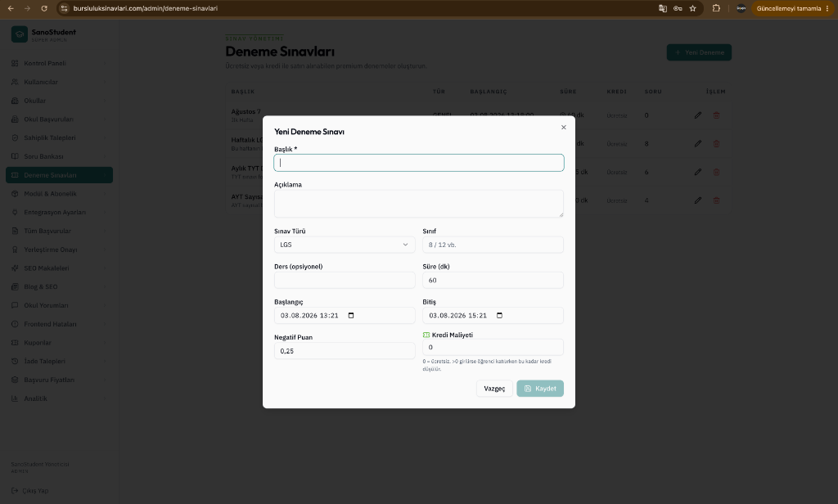Click Güncellemeyi tamamla browser button
The width and height of the screenshot is (838, 504).
(x=793, y=8)
